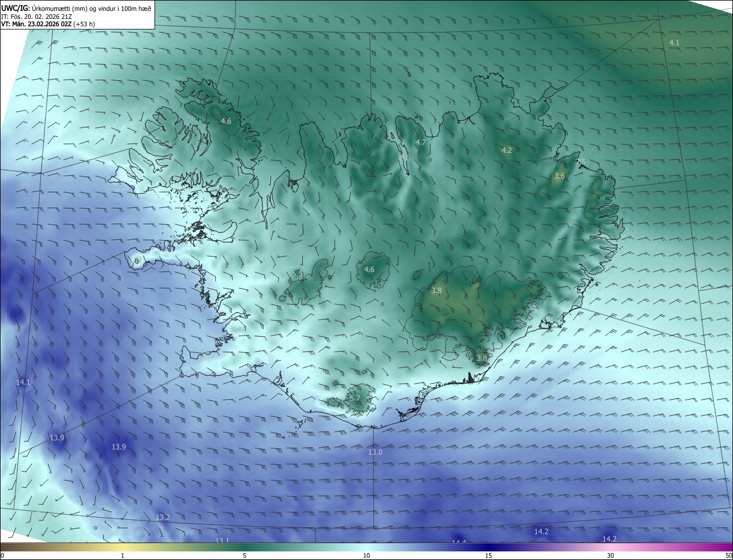Click the 4.6 value inside the Hofsjökull glacier outline
Viewport: 733px width, 560px height.
pos(369,269)
